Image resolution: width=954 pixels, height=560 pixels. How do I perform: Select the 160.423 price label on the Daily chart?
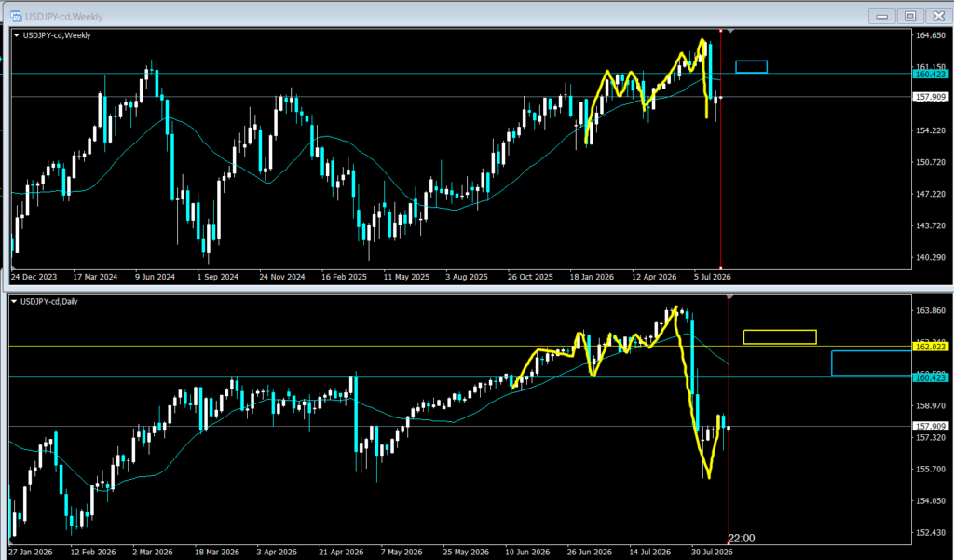tap(931, 378)
